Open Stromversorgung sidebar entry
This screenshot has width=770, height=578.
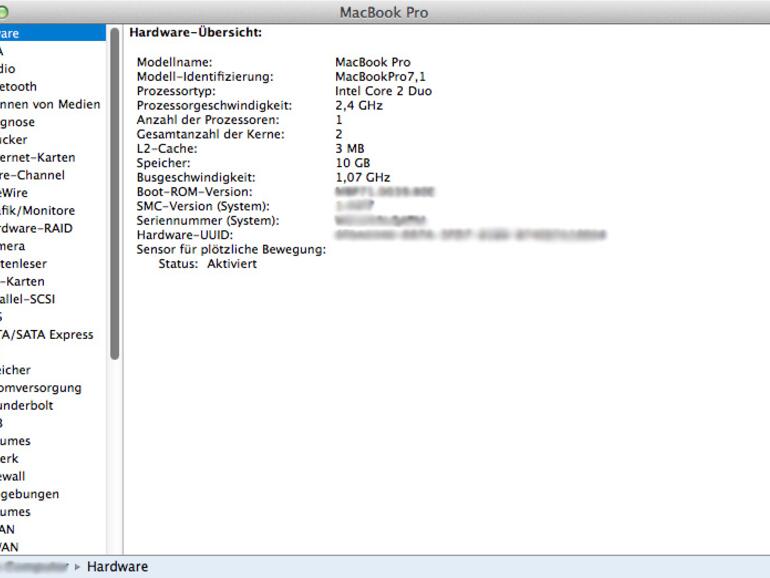[41, 387]
